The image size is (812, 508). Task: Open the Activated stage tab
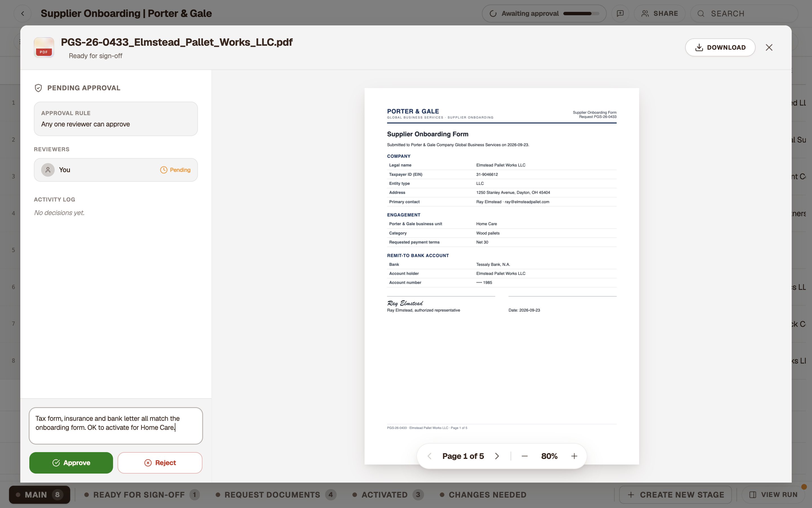click(x=389, y=494)
